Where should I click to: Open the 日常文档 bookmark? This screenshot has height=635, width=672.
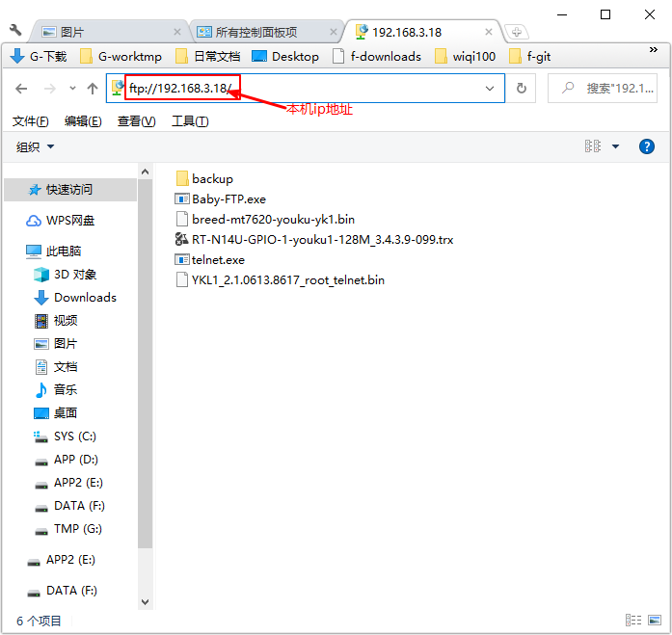click(x=207, y=56)
